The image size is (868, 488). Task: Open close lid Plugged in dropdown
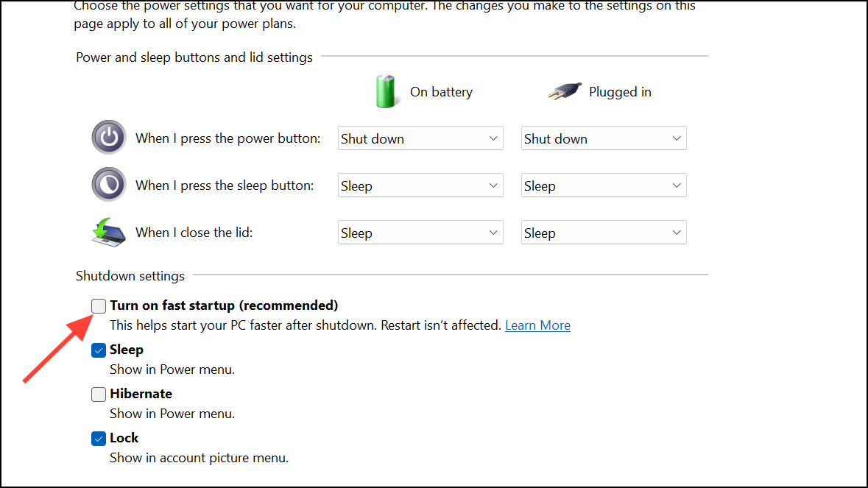pyautogui.click(x=604, y=233)
